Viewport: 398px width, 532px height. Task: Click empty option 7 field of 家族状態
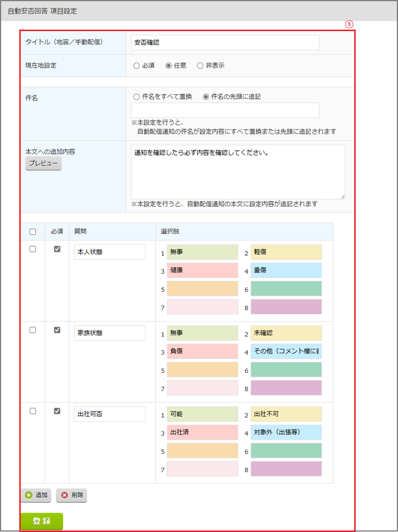pyautogui.click(x=203, y=388)
